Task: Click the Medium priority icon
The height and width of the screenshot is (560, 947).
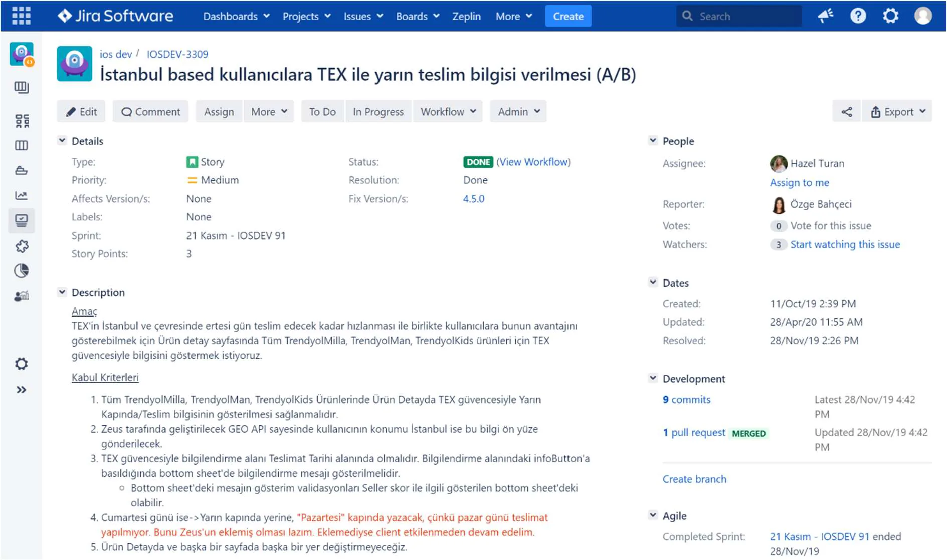Action: (192, 180)
